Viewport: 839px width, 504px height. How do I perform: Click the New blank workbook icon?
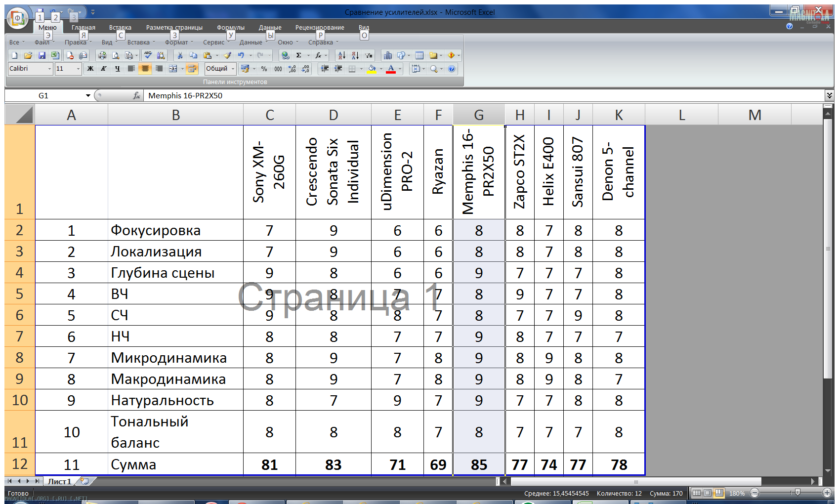pyautogui.click(x=14, y=55)
